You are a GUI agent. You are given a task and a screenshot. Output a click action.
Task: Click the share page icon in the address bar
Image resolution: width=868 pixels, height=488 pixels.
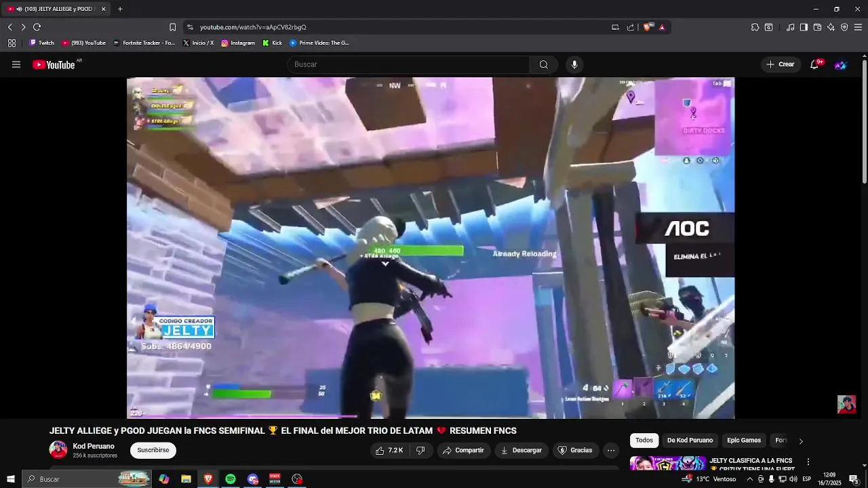click(631, 27)
